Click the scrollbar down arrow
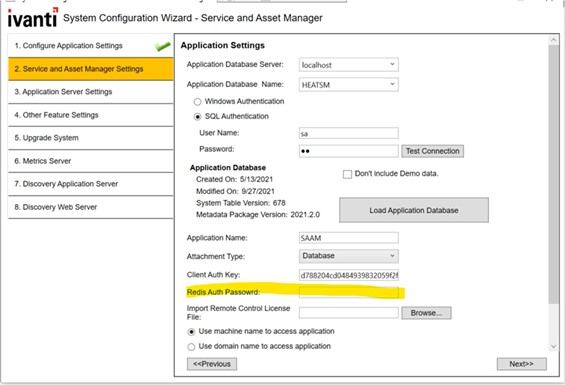565x385 pixels. (553, 347)
